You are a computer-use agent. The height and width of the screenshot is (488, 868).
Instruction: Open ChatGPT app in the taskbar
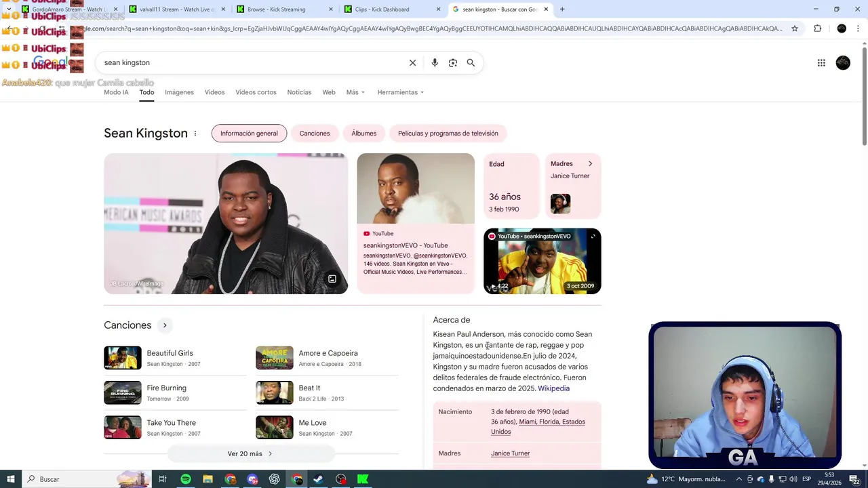(275, 479)
